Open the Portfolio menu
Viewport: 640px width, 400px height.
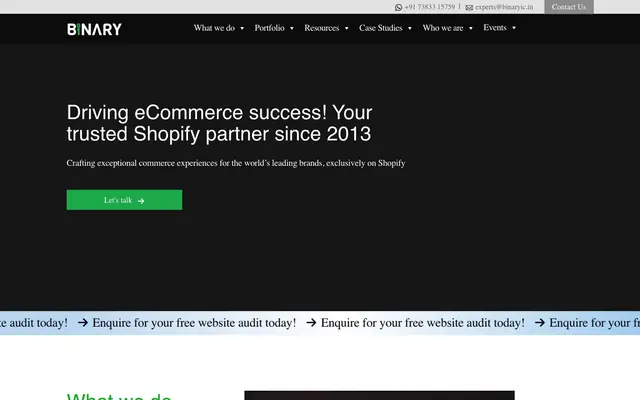tap(269, 28)
